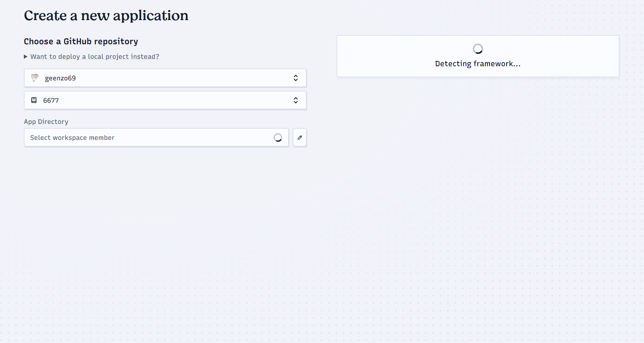Click the repository book icon beside 6677
Screen dimensions: 644x343
point(34,100)
